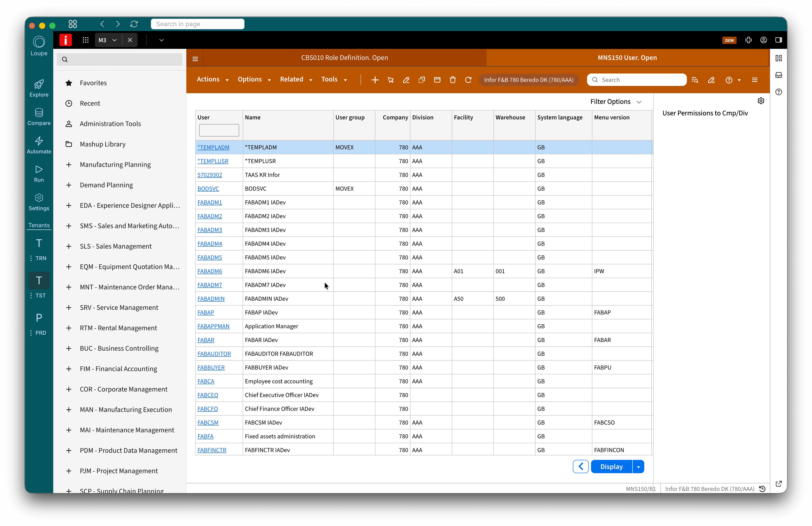812x526 pixels.
Task: Click the Create new plus icon
Action: (375, 80)
